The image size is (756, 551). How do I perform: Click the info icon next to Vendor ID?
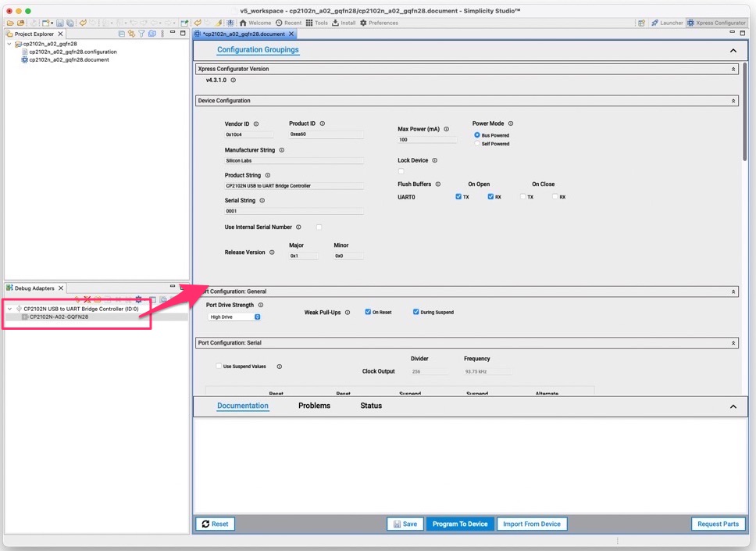click(256, 123)
